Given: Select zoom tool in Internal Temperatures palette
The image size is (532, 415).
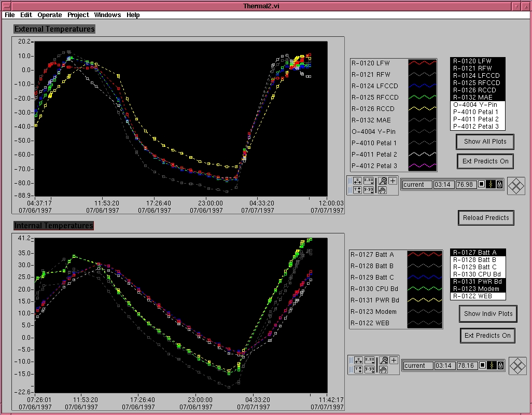Looking at the screenshot, I should click(384, 360).
